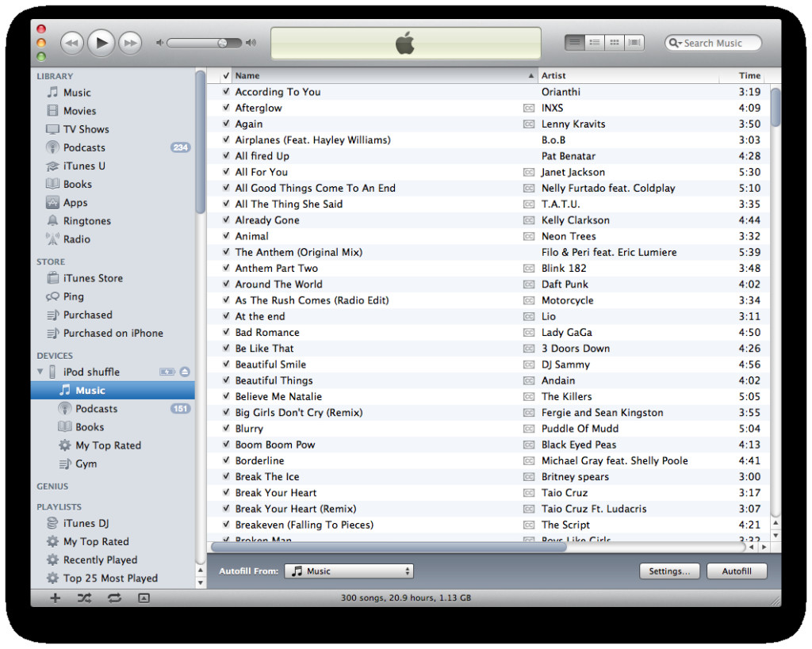Open Podcasts in the Library sidebar

click(83, 147)
